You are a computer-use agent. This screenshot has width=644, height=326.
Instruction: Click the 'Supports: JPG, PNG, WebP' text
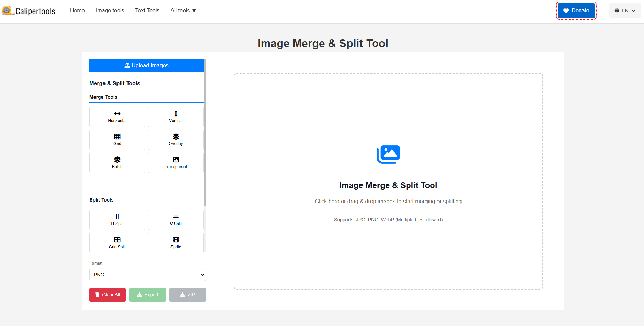tap(388, 220)
